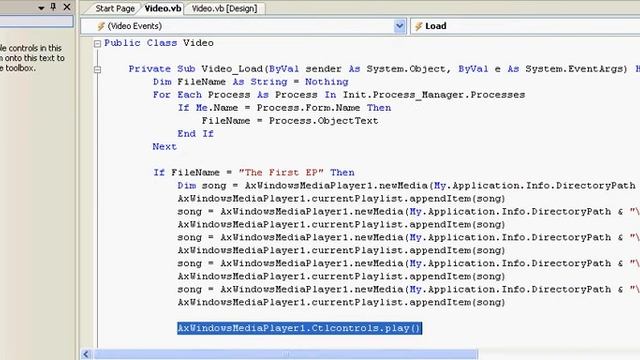640x360 pixels.
Task: Toggle the toolbox auto-hide pin
Action: [x=53, y=7]
